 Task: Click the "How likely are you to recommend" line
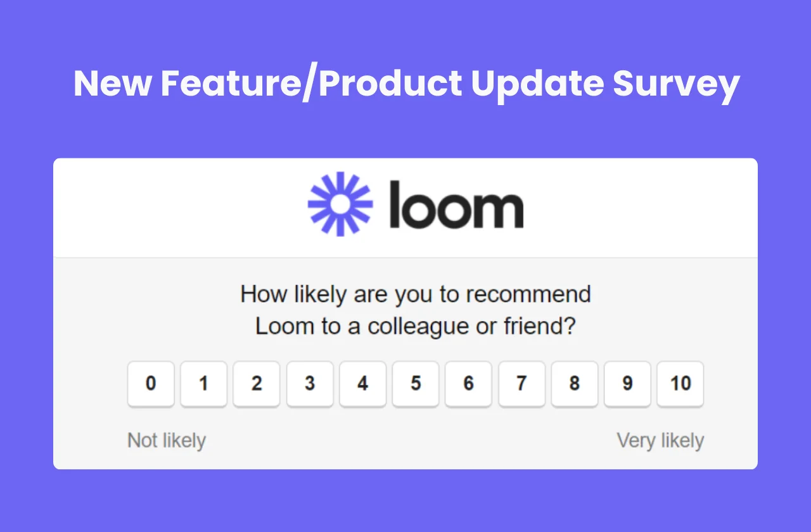click(x=416, y=294)
